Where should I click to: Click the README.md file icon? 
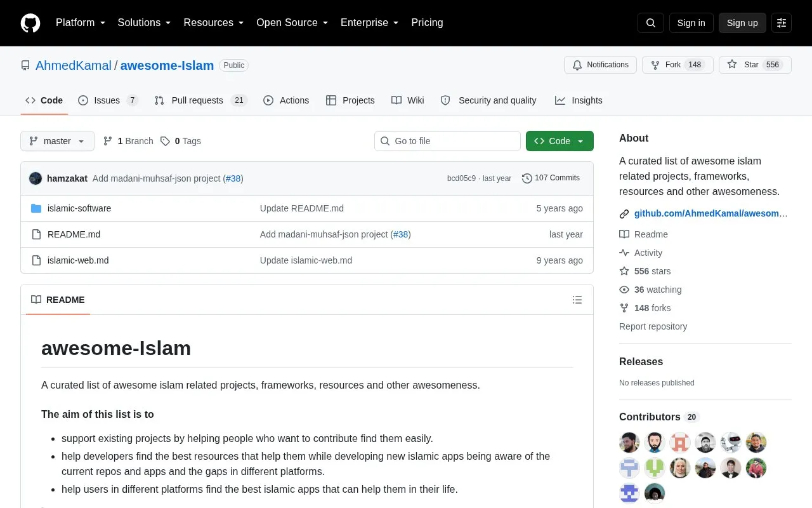(36, 234)
